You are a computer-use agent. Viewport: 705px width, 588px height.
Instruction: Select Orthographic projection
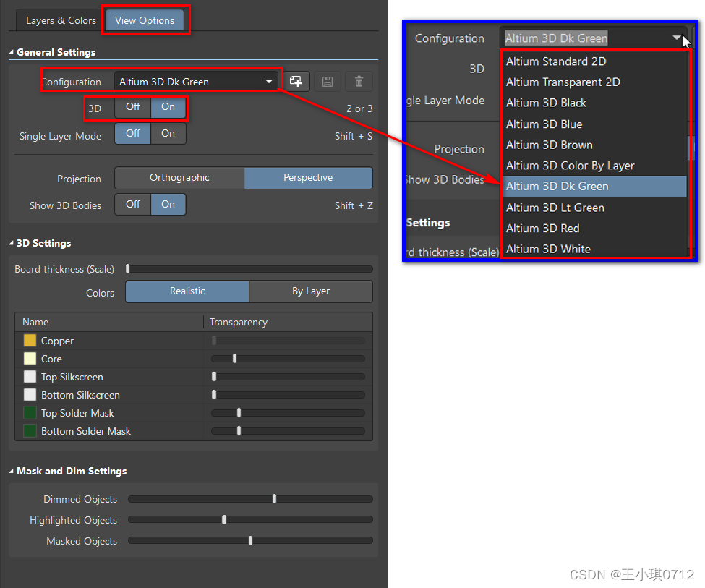179,178
